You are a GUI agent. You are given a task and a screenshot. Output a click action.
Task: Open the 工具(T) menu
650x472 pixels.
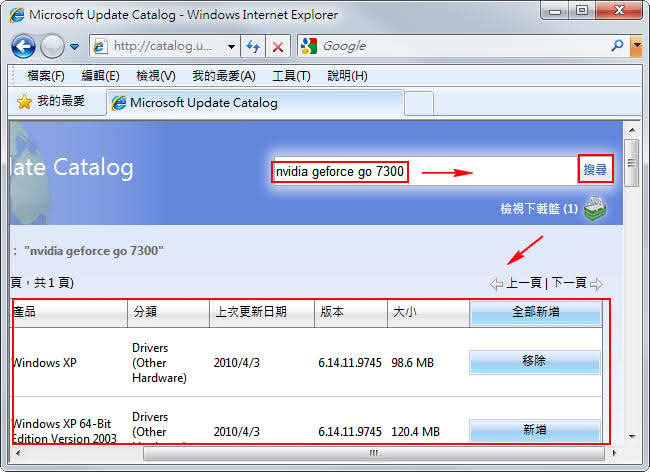coord(291,76)
